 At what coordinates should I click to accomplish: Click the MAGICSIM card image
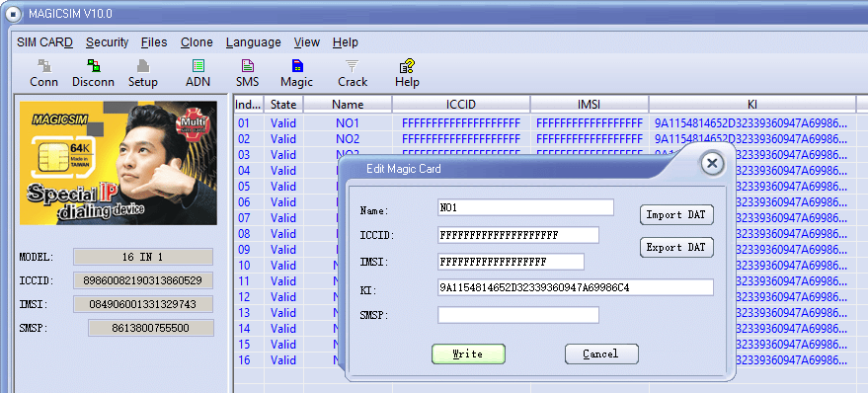click(x=118, y=163)
